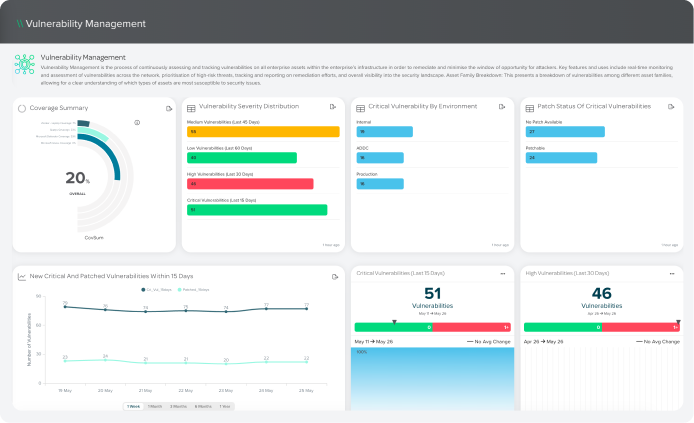
Task: Click the "Vulnerability Management" header title
Action: 85,24
